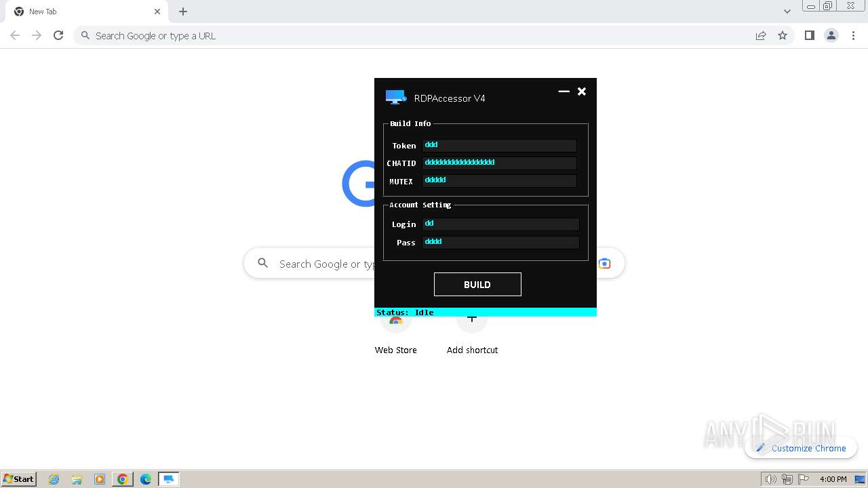The image size is (868, 488).
Task: Open the Windows Start menu
Action: tap(19, 479)
